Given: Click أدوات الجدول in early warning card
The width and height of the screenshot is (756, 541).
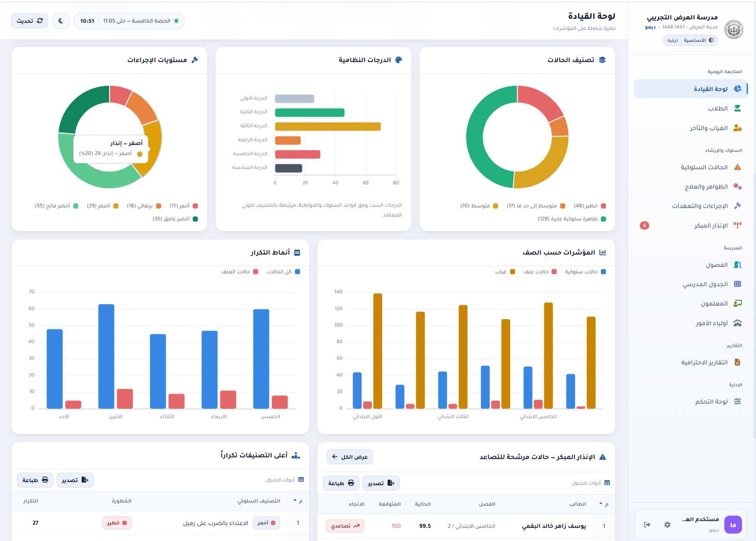Looking at the screenshot, I should click(x=591, y=483).
